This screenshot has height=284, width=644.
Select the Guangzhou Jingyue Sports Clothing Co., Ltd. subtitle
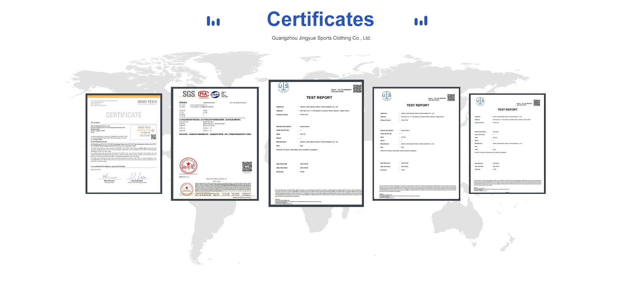[321, 38]
